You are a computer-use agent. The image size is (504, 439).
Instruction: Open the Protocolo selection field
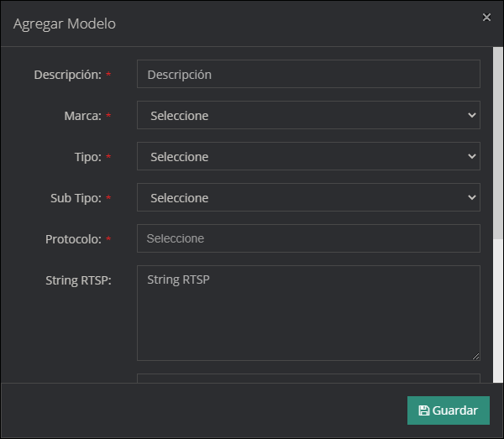pos(308,239)
